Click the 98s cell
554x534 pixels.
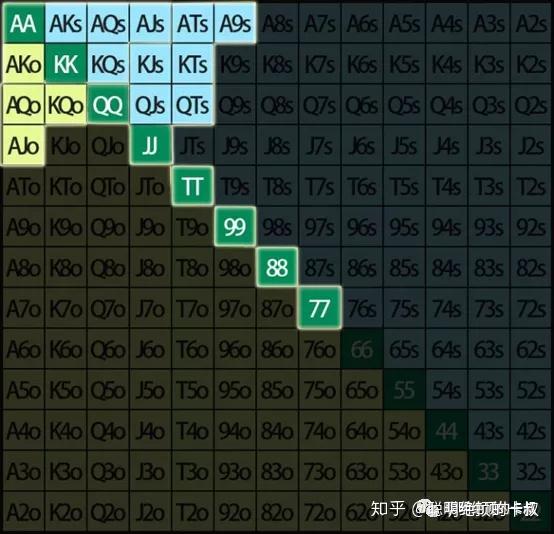[x=277, y=227]
